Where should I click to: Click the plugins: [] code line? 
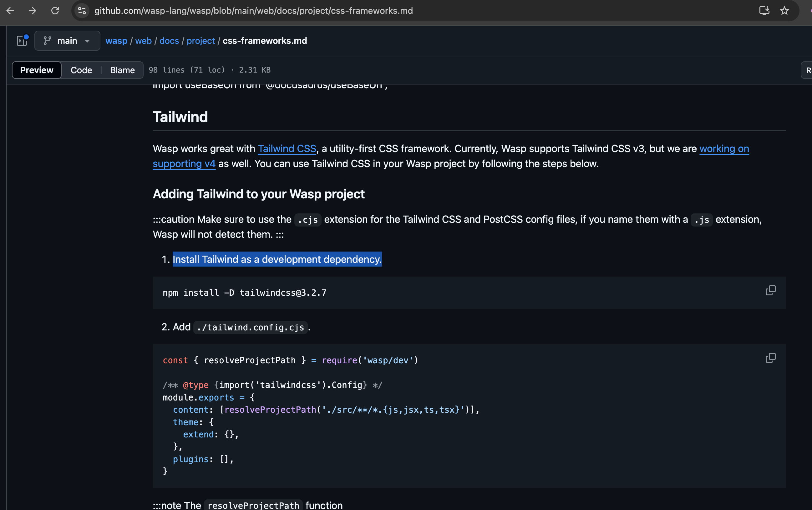click(203, 459)
